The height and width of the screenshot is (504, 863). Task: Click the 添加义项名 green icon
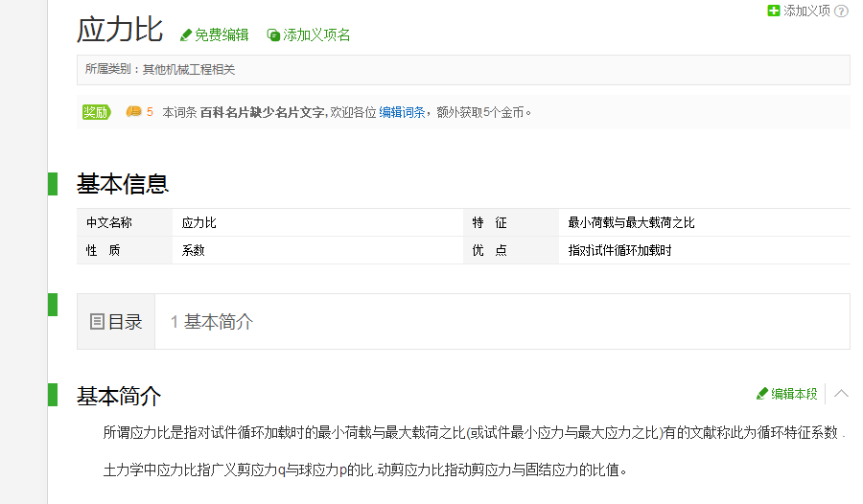[273, 35]
